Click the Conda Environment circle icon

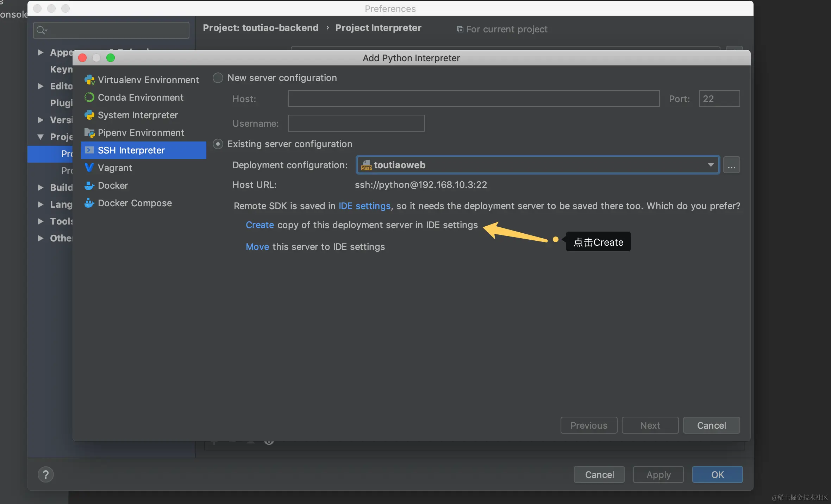click(89, 97)
